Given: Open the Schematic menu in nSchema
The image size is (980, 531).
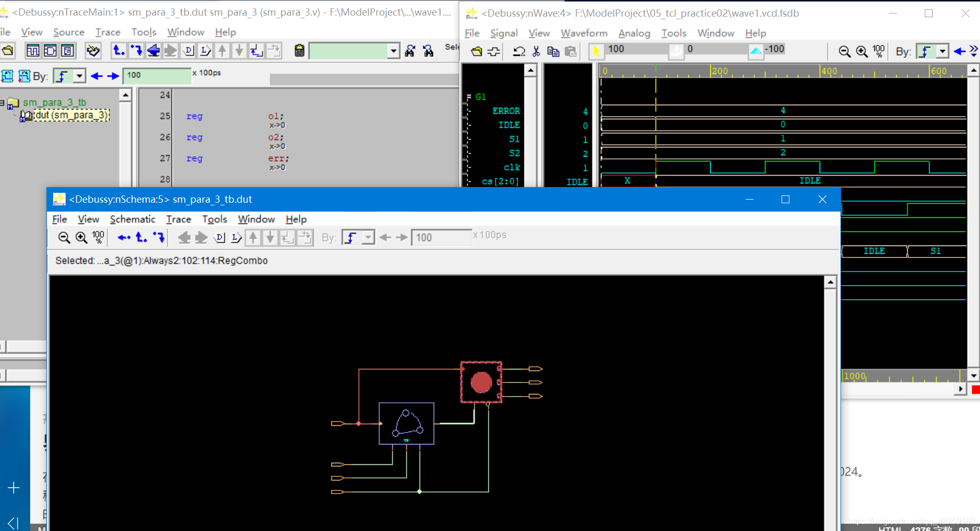Looking at the screenshot, I should pyautogui.click(x=132, y=219).
